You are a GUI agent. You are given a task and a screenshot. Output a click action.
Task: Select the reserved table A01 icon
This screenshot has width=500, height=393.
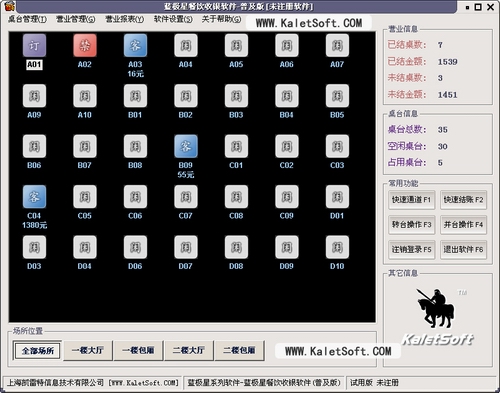pyautogui.click(x=34, y=45)
